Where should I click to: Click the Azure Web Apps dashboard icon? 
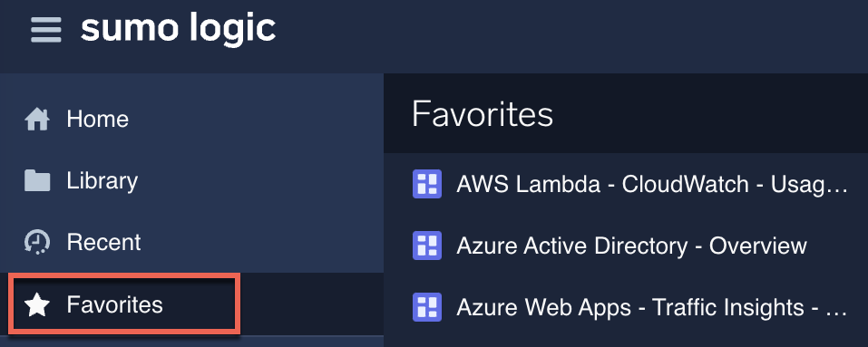[427, 307]
